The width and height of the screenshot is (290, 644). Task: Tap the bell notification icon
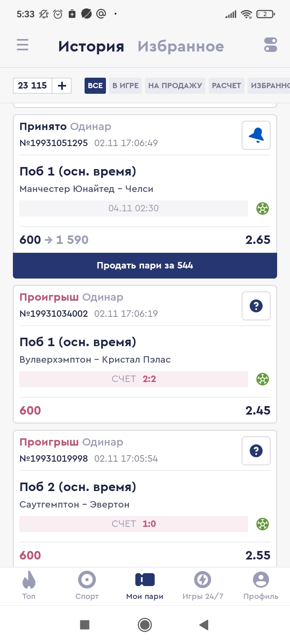click(x=256, y=135)
